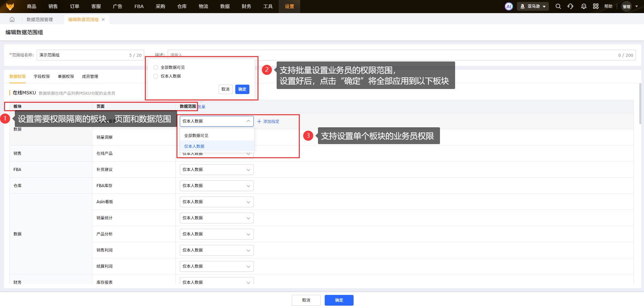Click the 添加指定 link

pyautogui.click(x=268, y=122)
